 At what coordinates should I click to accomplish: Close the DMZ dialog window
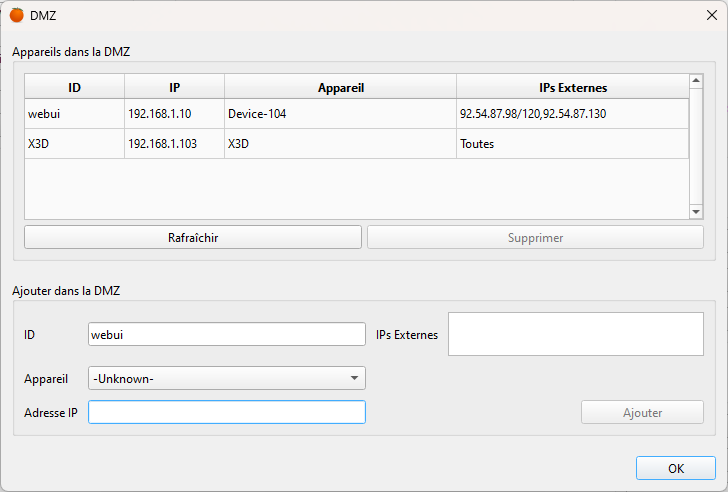pos(712,15)
